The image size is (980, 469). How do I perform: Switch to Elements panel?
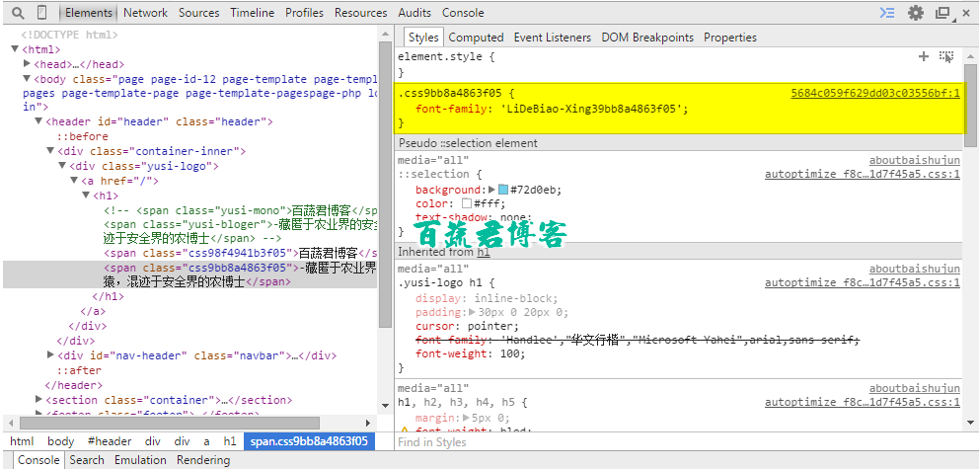(89, 13)
